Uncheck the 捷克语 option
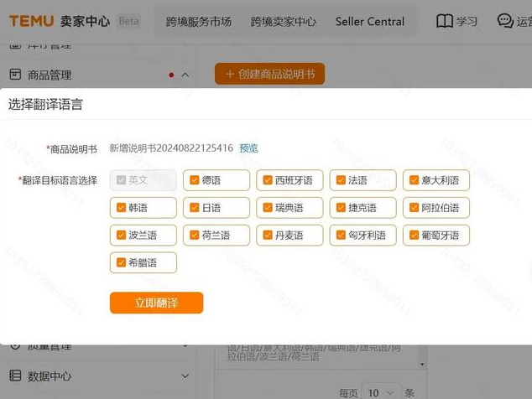The height and width of the screenshot is (399, 532). 341,208
